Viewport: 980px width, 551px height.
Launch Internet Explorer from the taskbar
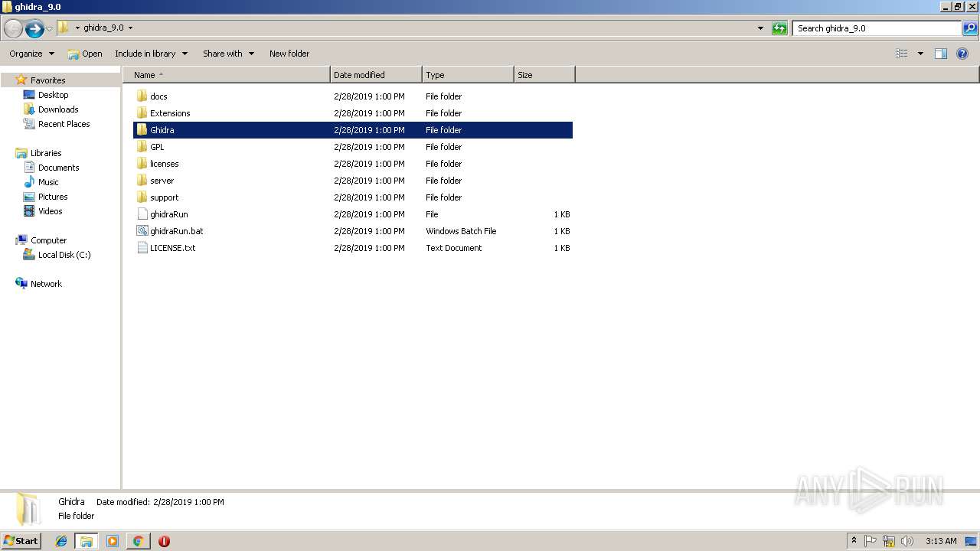[61, 541]
